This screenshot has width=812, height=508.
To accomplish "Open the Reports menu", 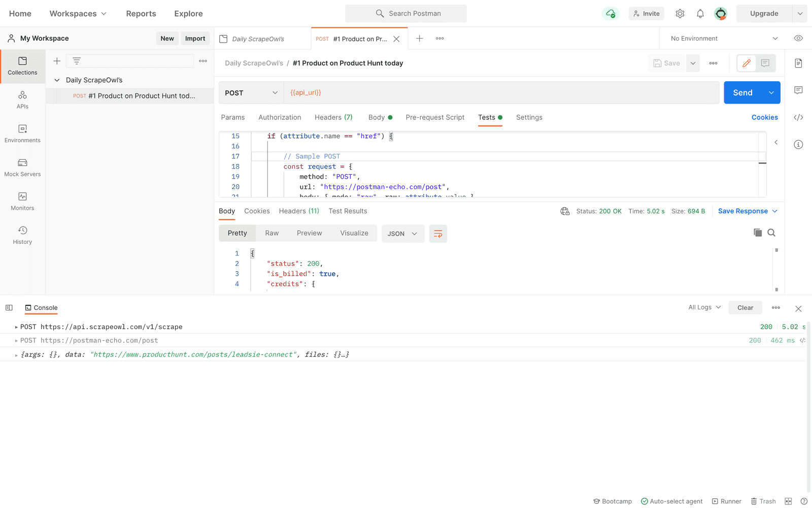I will coord(141,13).
